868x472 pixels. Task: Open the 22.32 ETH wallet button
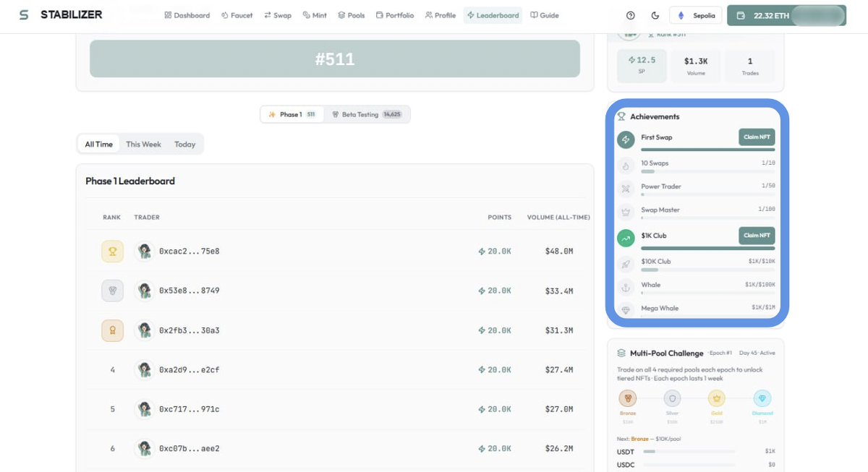coord(786,15)
